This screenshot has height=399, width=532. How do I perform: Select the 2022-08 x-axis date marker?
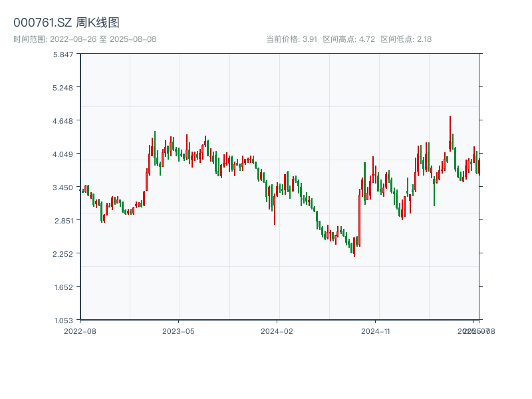[x=80, y=331]
